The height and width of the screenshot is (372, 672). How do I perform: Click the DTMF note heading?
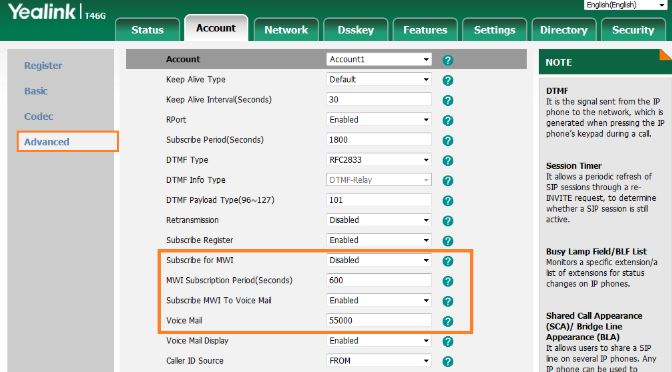(x=557, y=91)
